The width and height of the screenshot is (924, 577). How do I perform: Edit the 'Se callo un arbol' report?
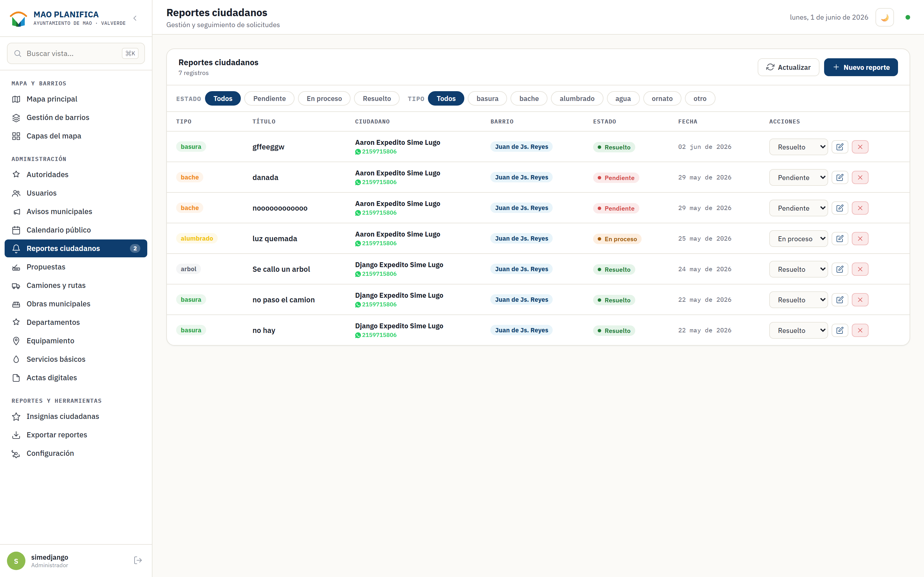click(x=840, y=269)
